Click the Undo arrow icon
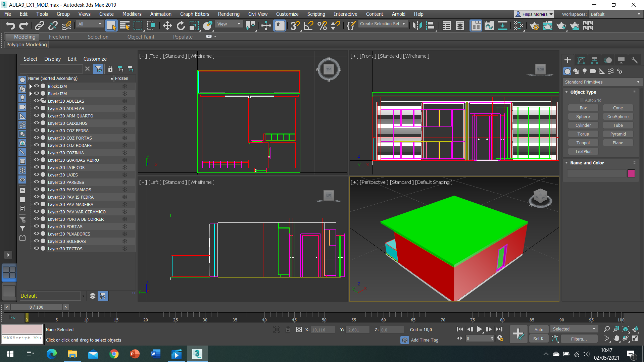Viewport: 644px width, 362px height. click(10, 26)
